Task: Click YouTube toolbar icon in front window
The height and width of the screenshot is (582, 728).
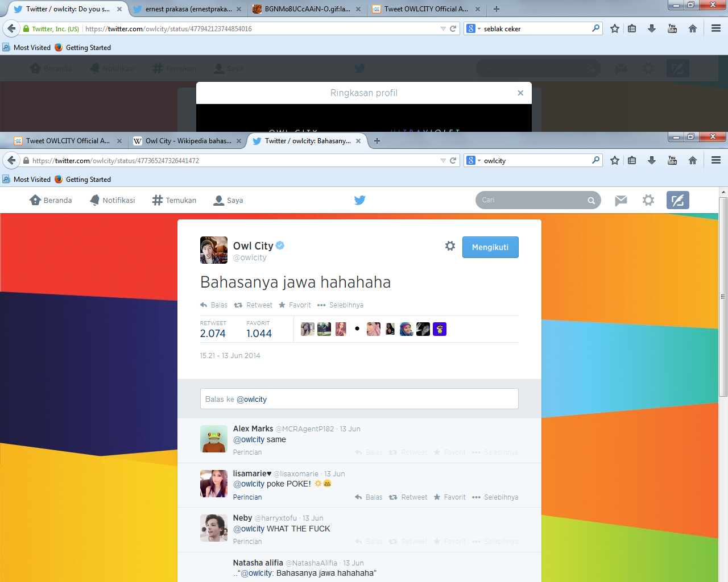Action: coord(672,161)
